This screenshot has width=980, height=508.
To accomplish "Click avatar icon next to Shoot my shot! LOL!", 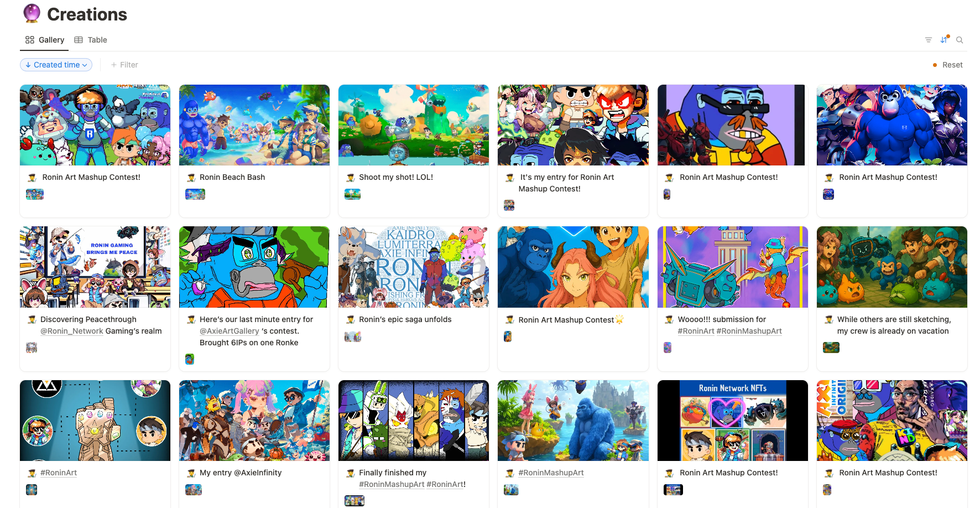I will (351, 178).
